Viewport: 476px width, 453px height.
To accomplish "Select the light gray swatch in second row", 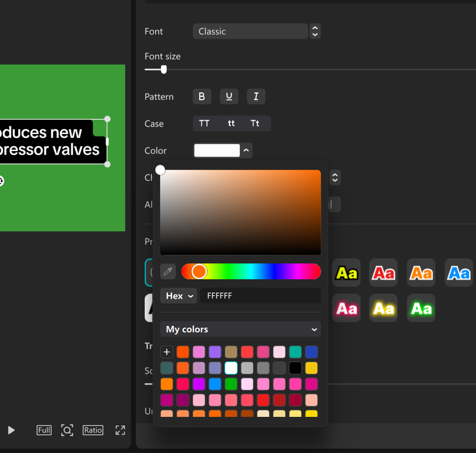I will pos(247,368).
